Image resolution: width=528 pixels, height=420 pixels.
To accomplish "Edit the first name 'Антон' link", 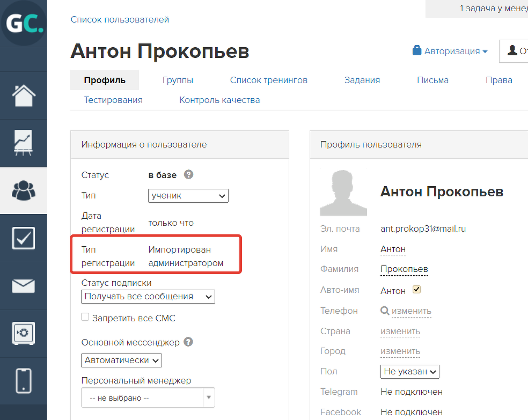I will [393, 249].
